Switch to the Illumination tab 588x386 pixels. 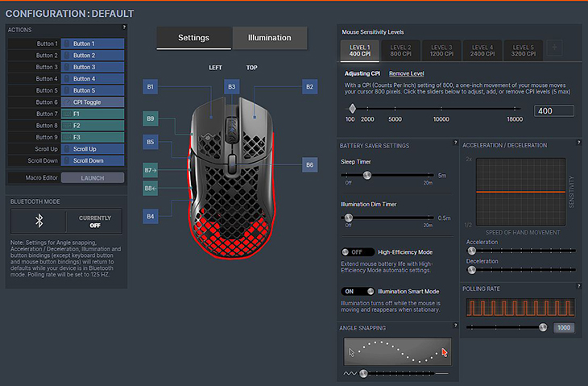point(269,38)
